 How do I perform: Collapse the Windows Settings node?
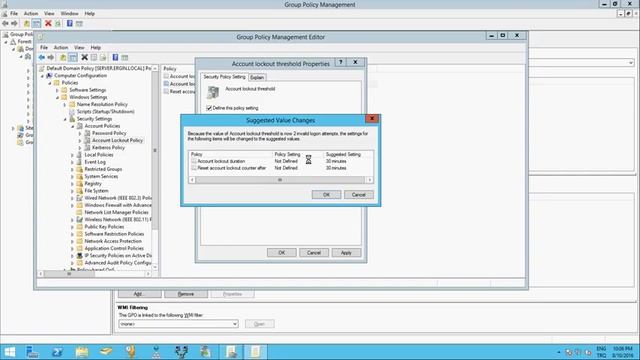tap(57, 98)
